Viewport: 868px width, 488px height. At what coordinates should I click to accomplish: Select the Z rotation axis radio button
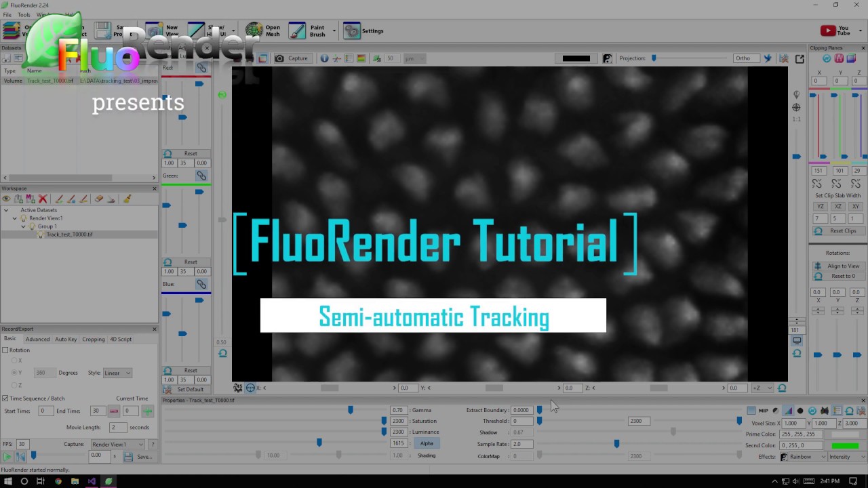click(x=14, y=385)
